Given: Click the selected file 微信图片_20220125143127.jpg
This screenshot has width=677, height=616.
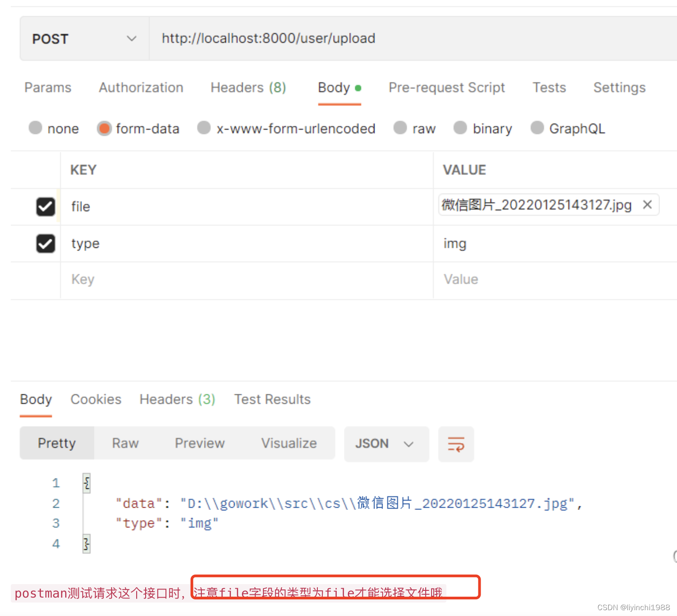Looking at the screenshot, I should (x=537, y=205).
